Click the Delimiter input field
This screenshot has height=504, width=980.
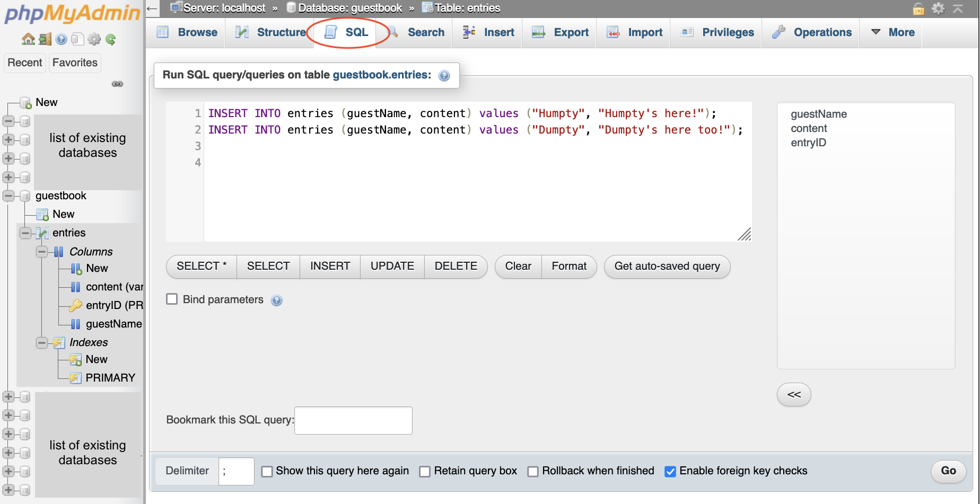point(237,472)
